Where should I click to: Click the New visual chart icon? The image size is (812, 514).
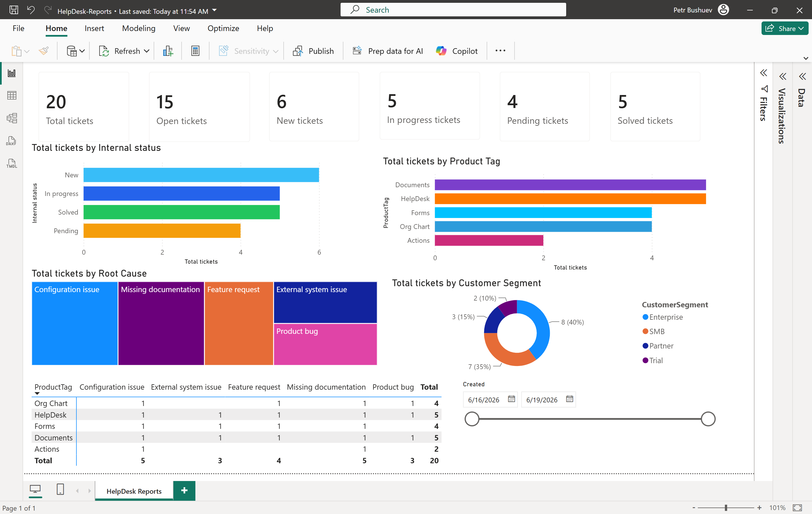(x=168, y=51)
